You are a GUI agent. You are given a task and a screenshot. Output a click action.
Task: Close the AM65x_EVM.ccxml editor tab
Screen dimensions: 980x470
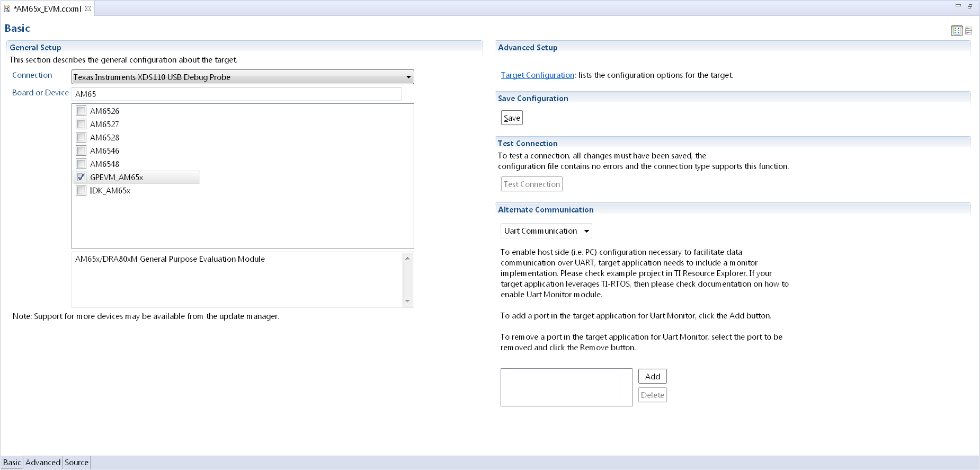click(x=88, y=8)
